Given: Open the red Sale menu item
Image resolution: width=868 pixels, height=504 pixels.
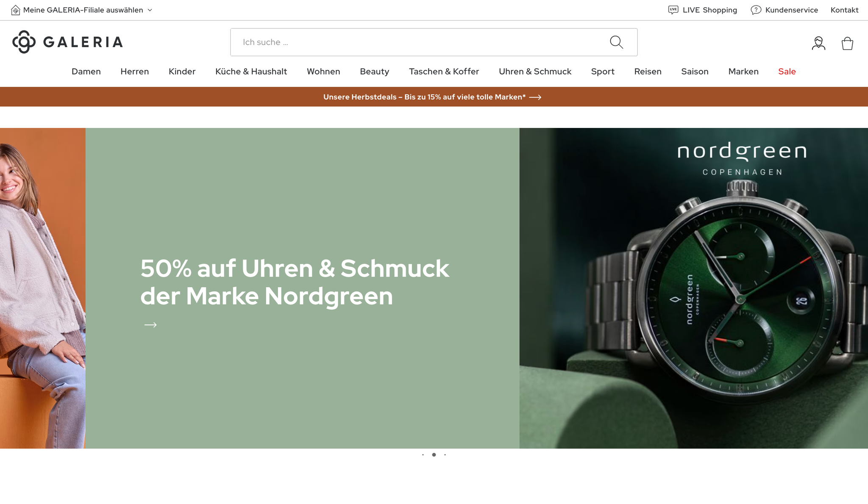Looking at the screenshot, I should click(x=787, y=72).
